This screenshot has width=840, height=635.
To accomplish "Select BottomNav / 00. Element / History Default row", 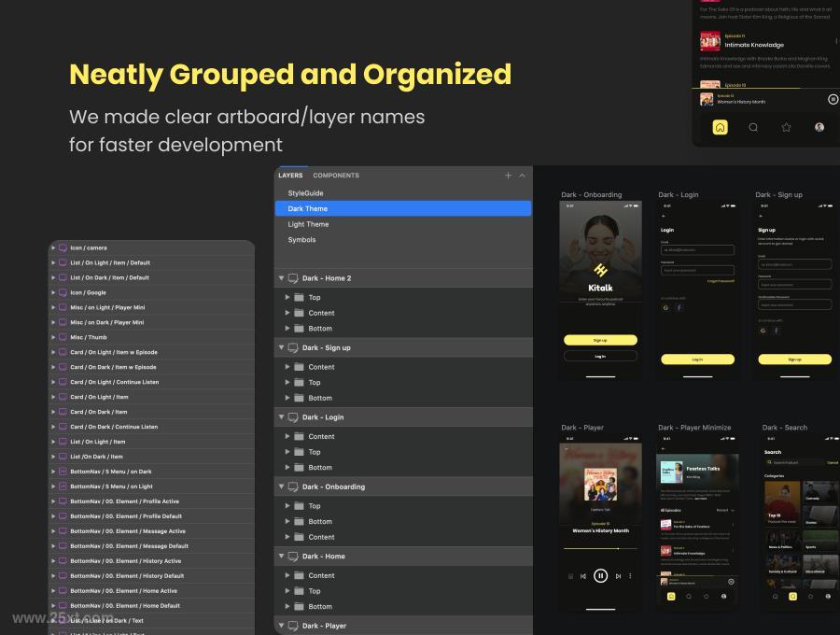I will [x=151, y=576].
